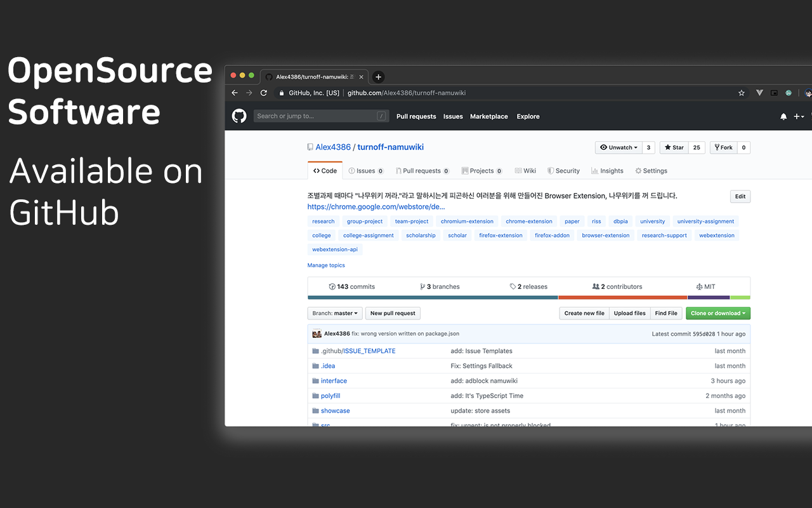Click the browser forward arrow
The image size is (812, 508).
(x=249, y=93)
